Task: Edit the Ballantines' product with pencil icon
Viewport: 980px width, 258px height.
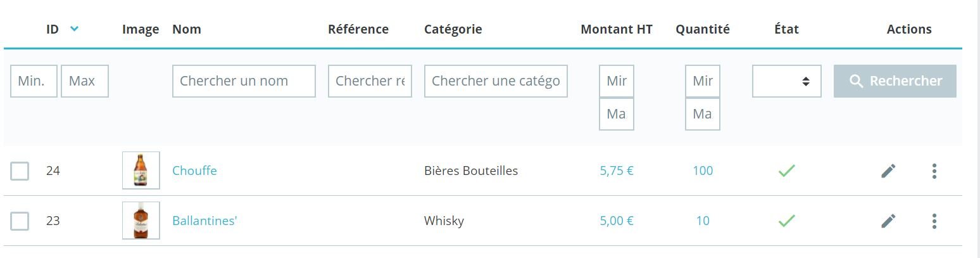Action: [x=888, y=221]
